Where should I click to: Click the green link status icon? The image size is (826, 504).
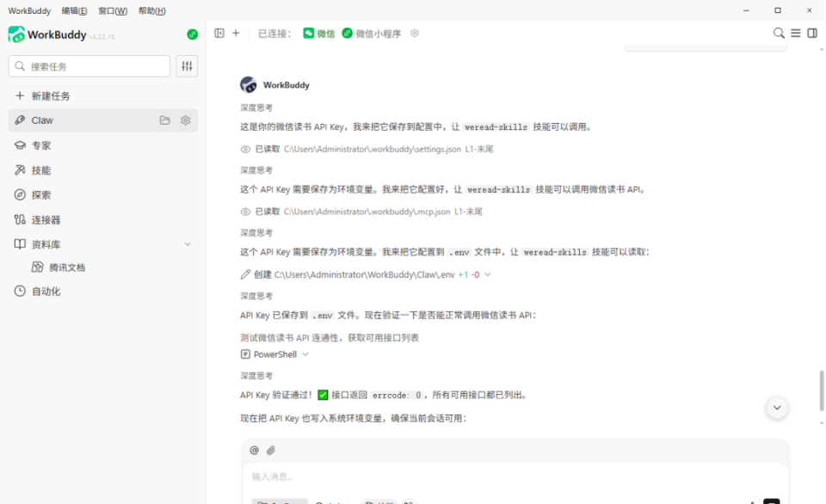[x=192, y=34]
